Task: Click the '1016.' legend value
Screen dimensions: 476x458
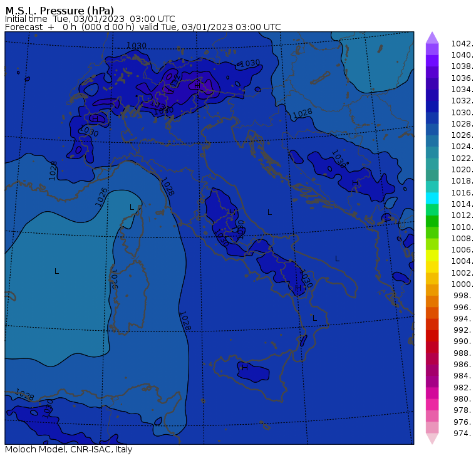Action: coord(462,192)
